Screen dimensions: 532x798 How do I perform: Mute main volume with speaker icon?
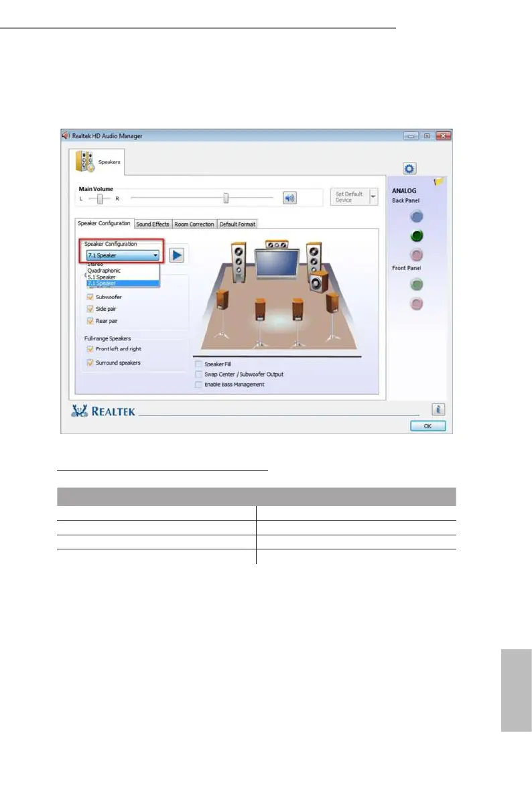[x=289, y=198]
